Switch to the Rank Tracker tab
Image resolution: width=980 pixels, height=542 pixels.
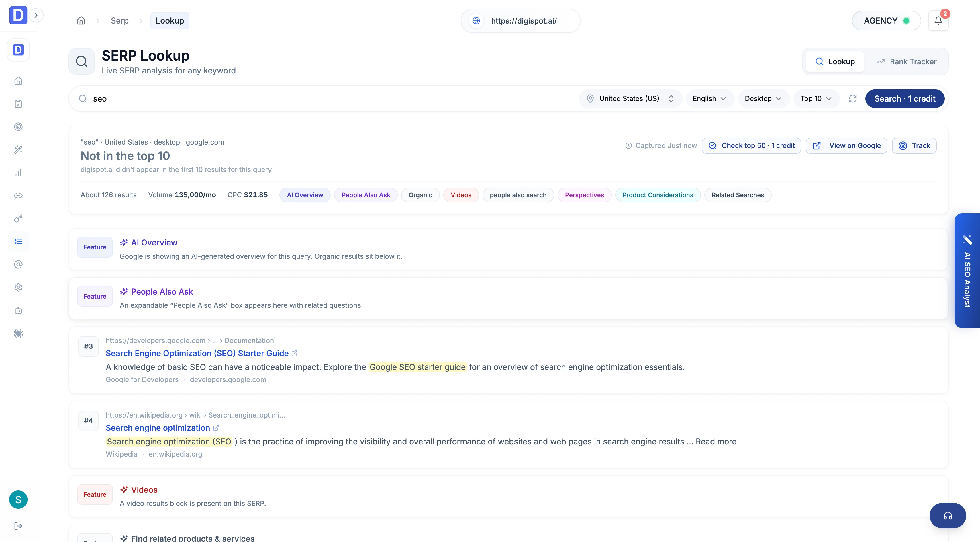907,62
